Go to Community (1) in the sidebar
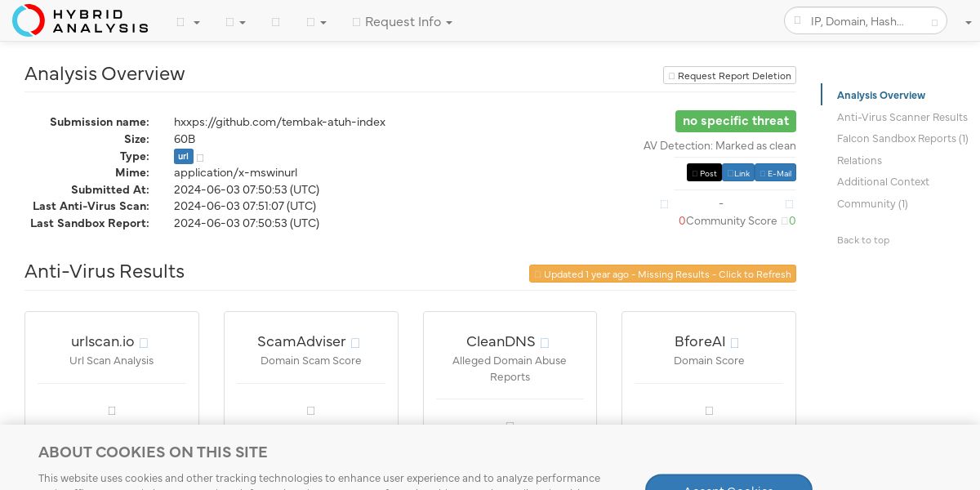This screenshot has width=980, height=490. pyautogui.click(x=872, y=204)
